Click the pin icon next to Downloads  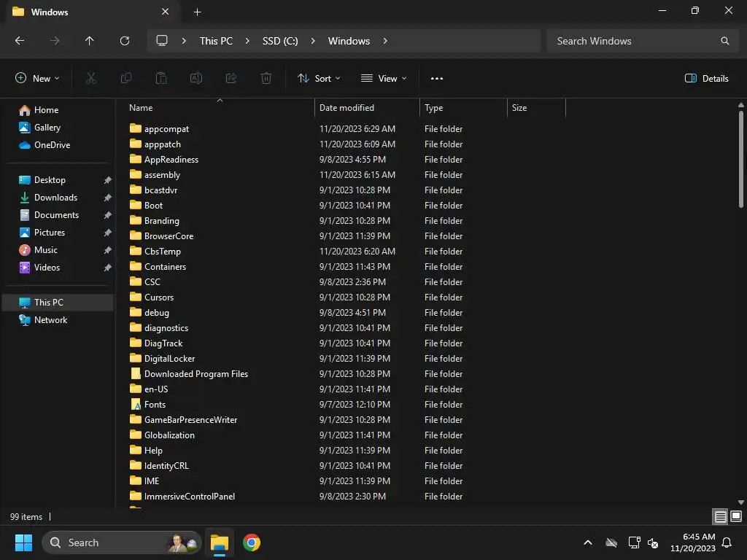108,198
